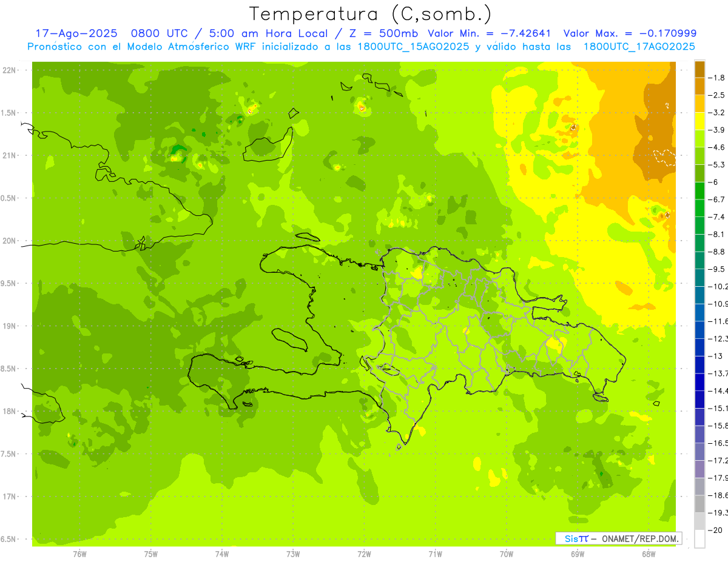The width and height of the screenshot is (728, 562).
Task: Click the '72W' longitude label
Action: 364,554
